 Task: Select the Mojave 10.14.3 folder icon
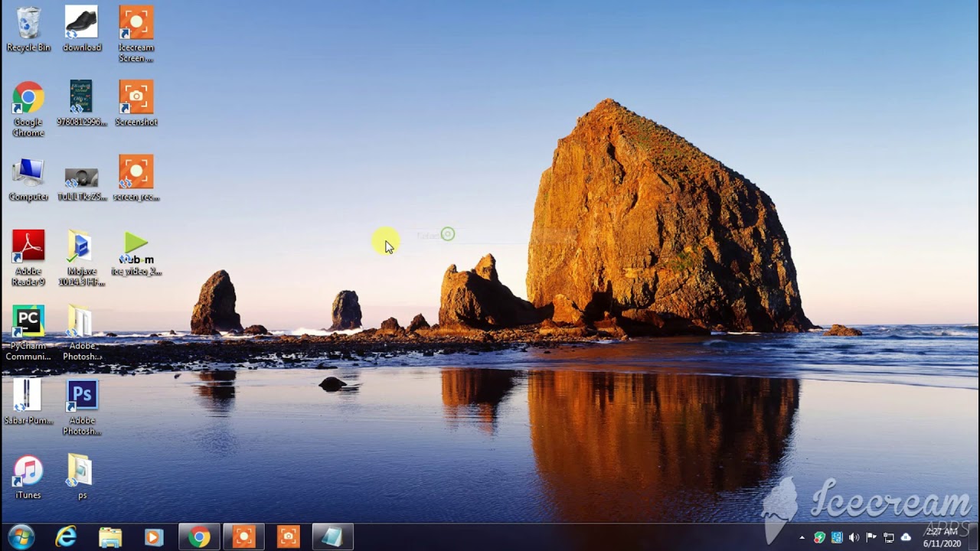click(x=81, y=259)
